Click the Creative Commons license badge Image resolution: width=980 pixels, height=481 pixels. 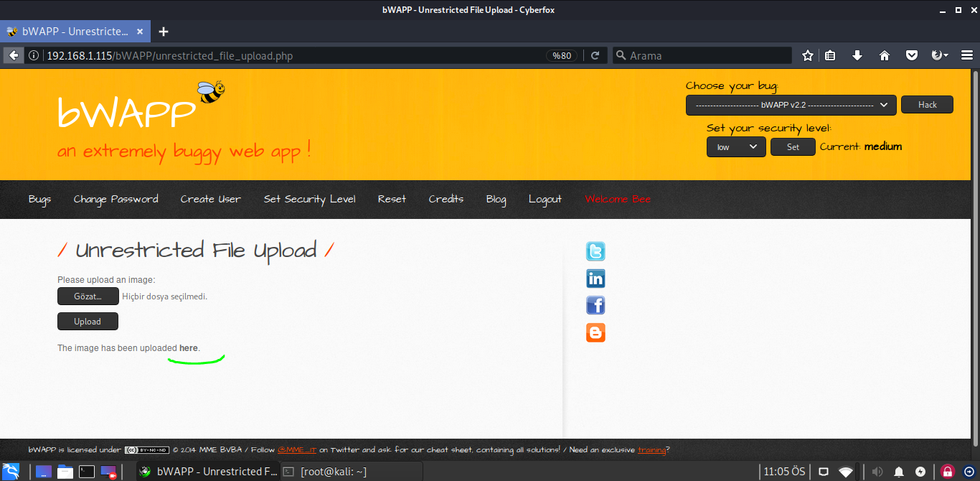pos(147,450)
